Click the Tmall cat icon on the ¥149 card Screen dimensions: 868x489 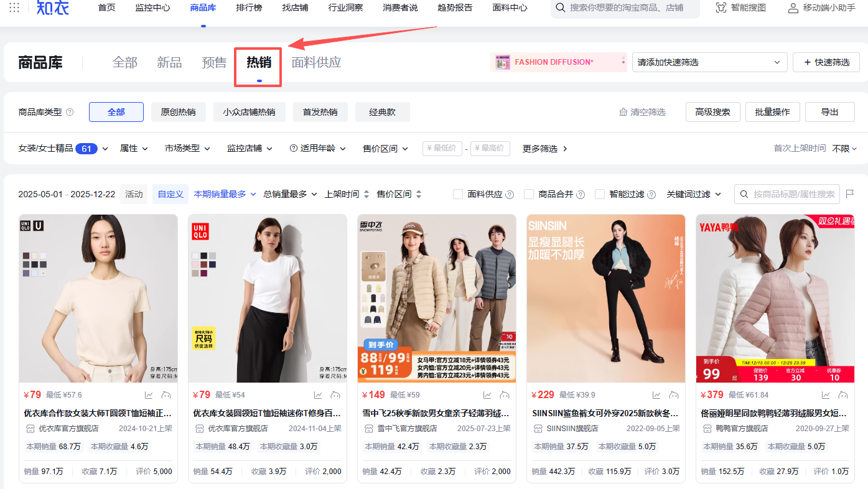pos(505,394)
